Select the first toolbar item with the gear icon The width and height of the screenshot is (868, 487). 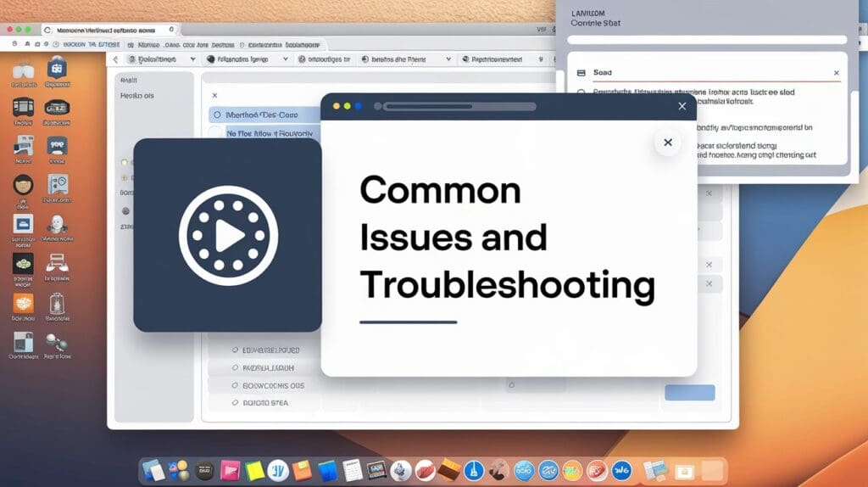click(153, 59)
